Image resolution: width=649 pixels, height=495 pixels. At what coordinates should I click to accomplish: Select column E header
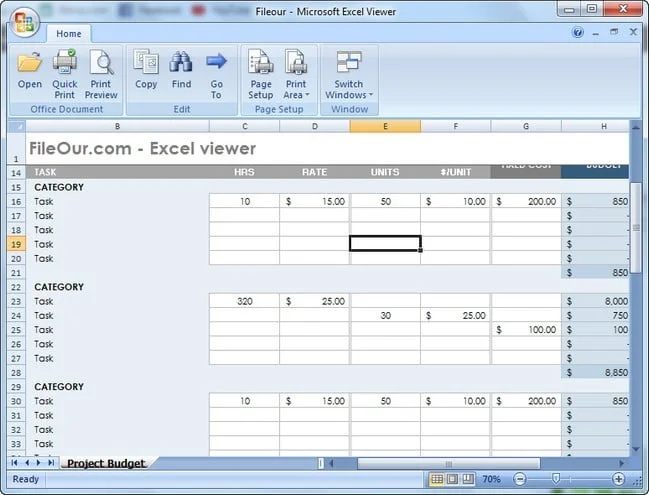click(385, 126)
